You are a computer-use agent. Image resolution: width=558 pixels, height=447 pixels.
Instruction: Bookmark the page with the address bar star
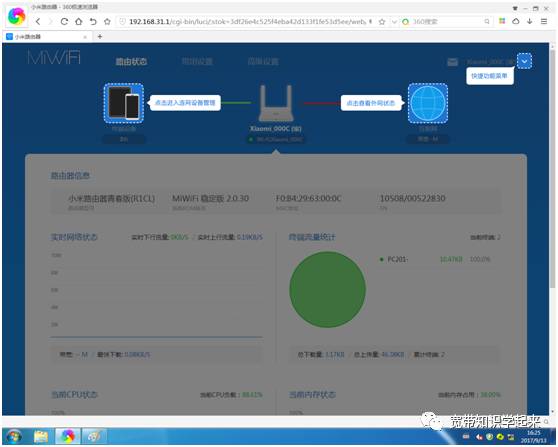pos(382,22)
